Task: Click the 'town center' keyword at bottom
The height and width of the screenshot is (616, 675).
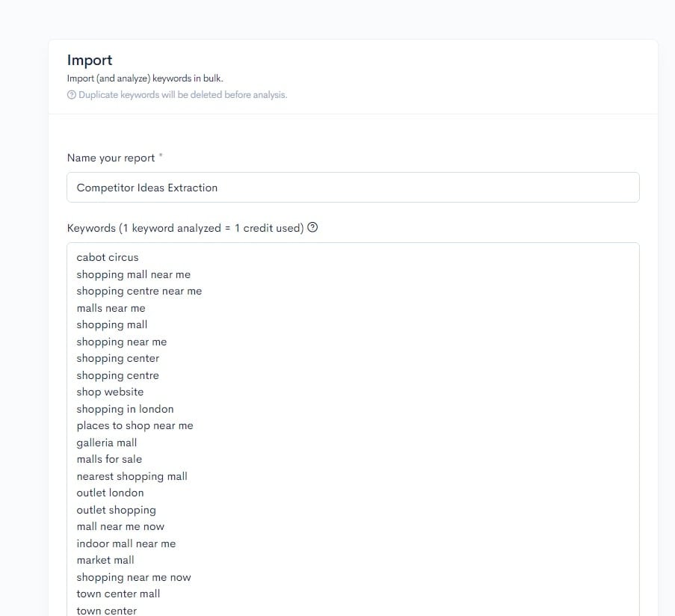Action: [106, 609]
